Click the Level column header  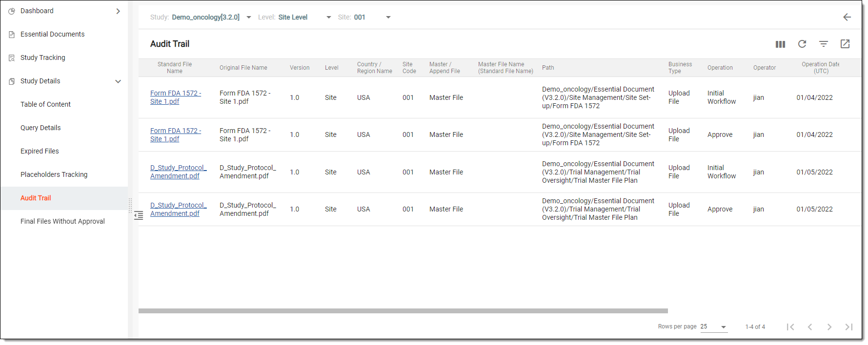[x=332, y=68]
